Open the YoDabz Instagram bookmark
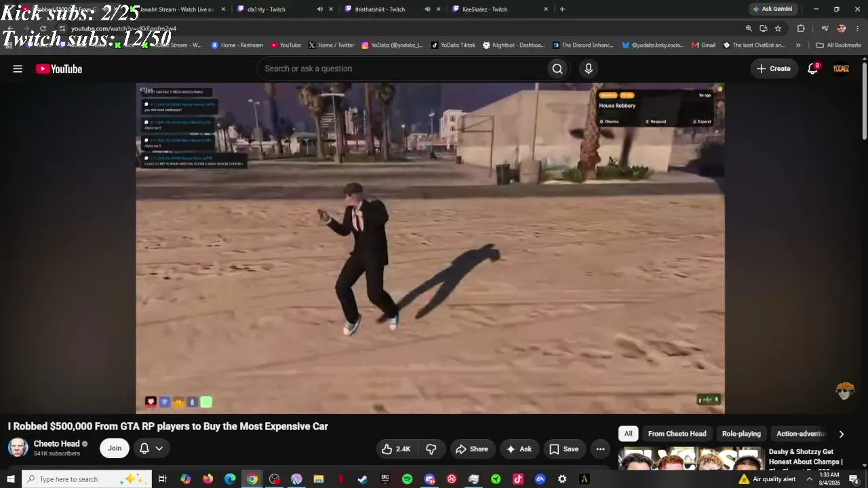This screenshot has height=488, width=868. click(392, 45)
